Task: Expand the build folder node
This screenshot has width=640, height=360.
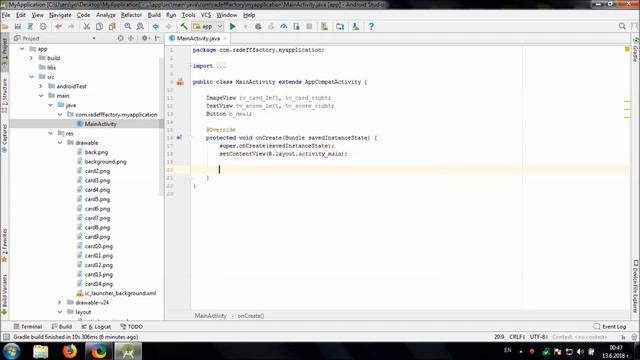Action: point(31,58)
